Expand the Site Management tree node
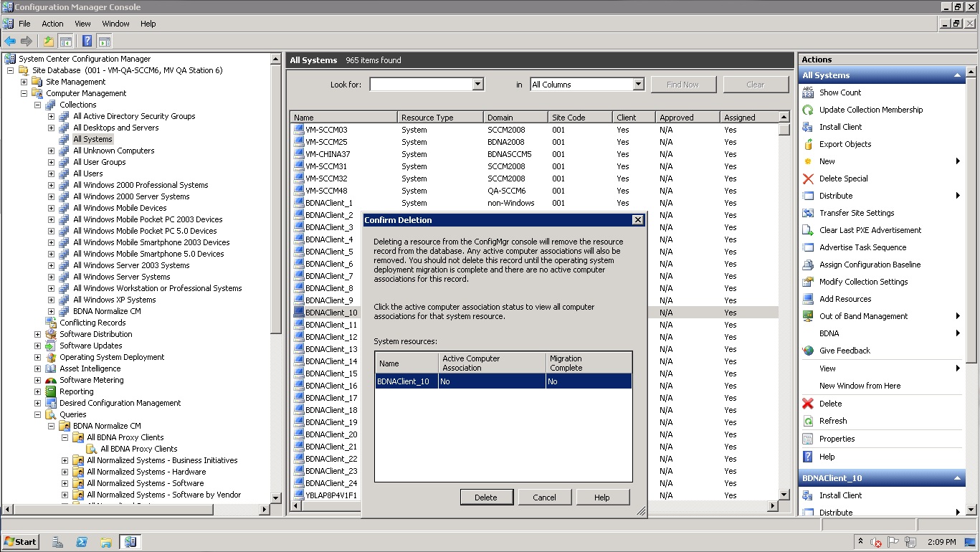This screenshot has width=980, height=552. 24,82
